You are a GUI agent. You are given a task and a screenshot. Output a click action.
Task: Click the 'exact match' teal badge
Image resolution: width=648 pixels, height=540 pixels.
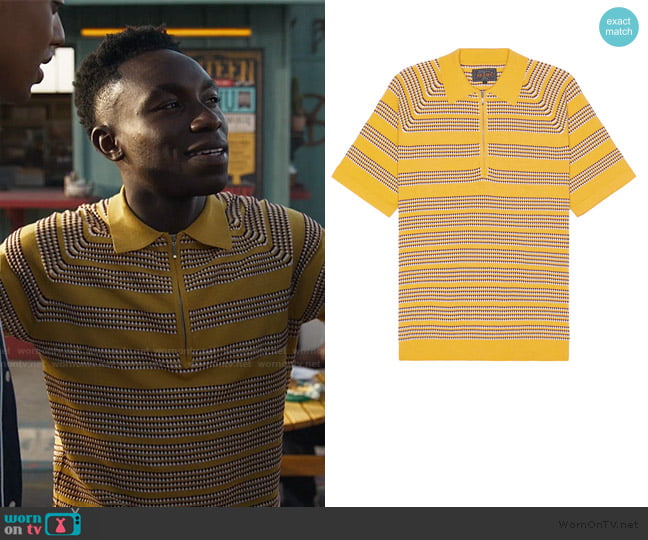[x=619, y=26]
